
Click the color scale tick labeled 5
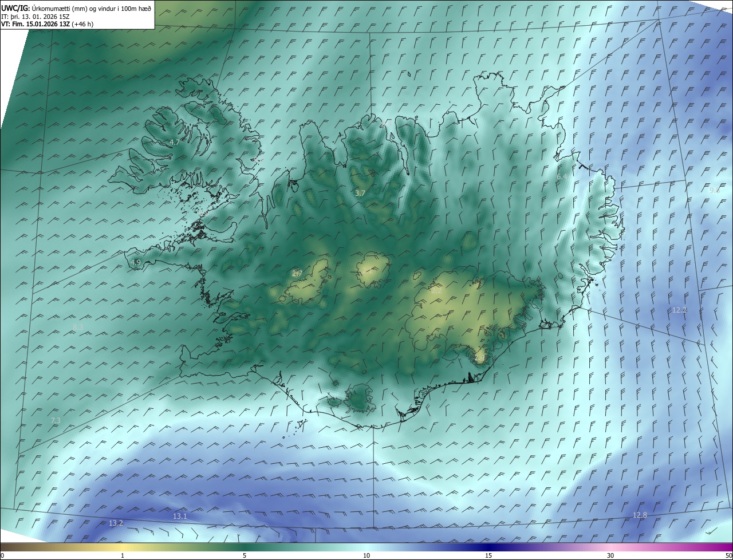pyautogui.click(x=245, y=555)
